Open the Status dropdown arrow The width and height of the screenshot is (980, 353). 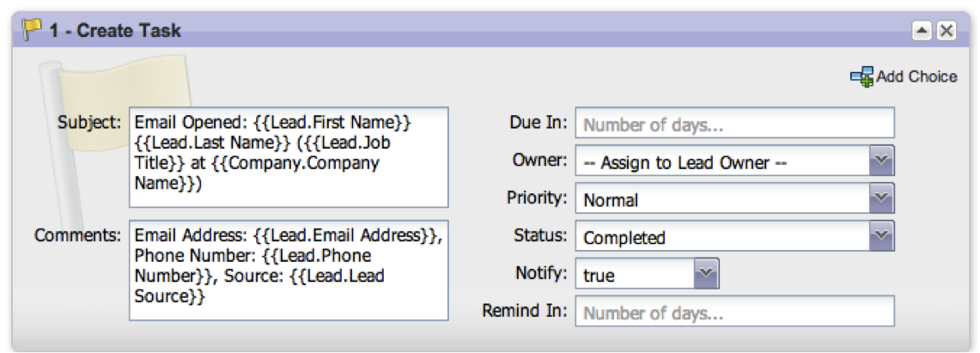[882, 236]
